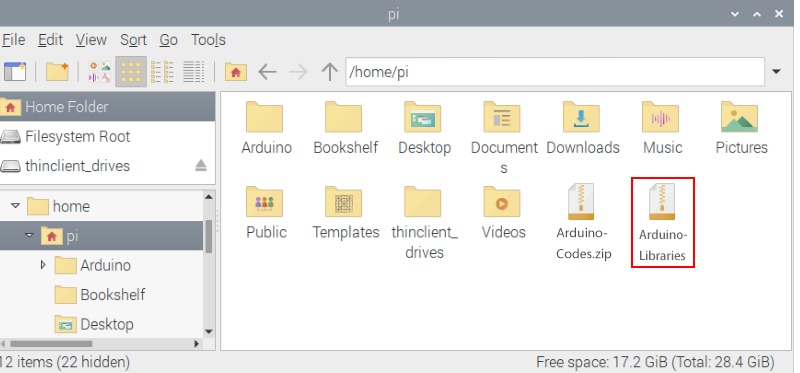Maximize the pi file manager window
This screenshot has width=800, height=373.
(757, 14)
